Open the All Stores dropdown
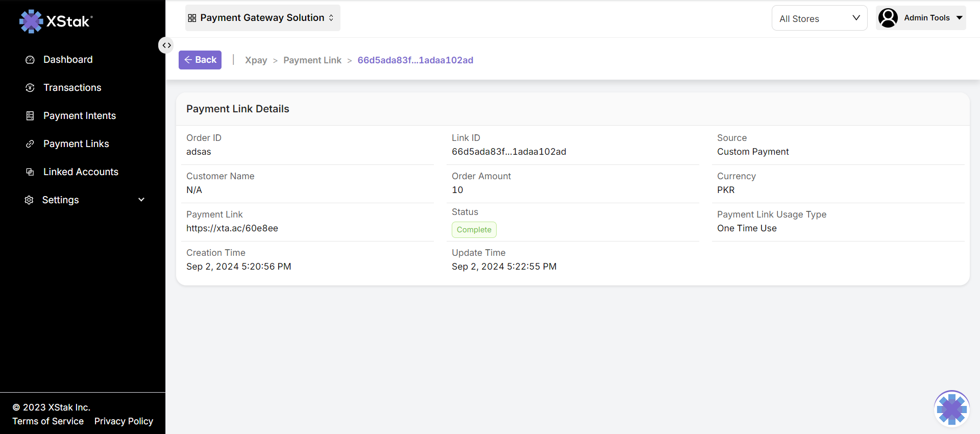 point(819,18)
